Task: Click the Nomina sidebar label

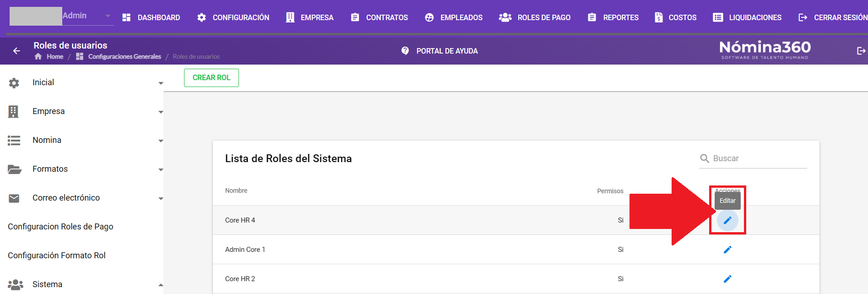Action: [47, 140]
